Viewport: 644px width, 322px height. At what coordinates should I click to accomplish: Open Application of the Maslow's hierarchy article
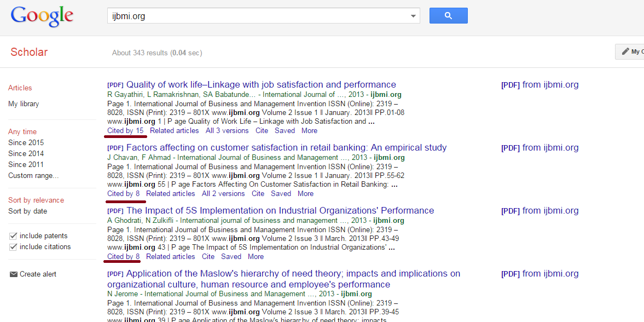284,279
